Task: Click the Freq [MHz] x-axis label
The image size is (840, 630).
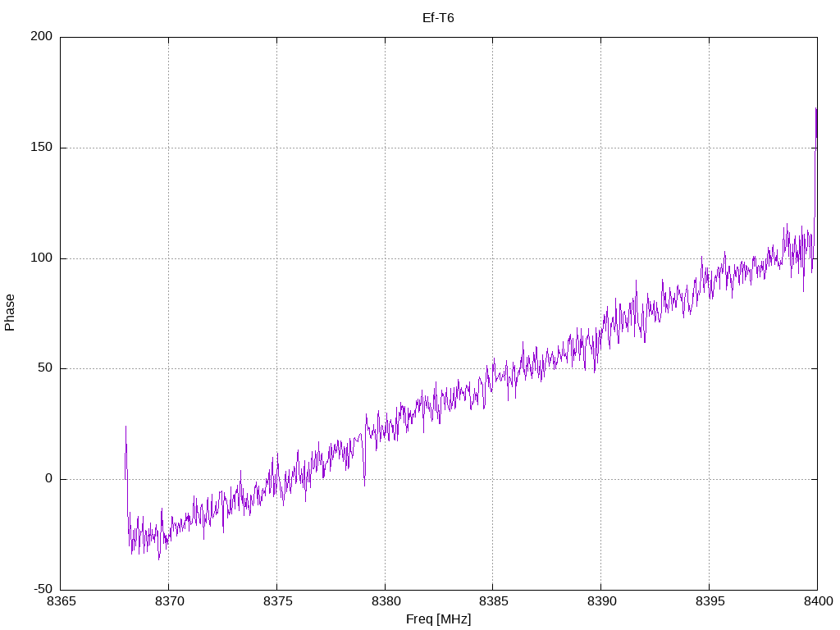Action: point(438,619)
